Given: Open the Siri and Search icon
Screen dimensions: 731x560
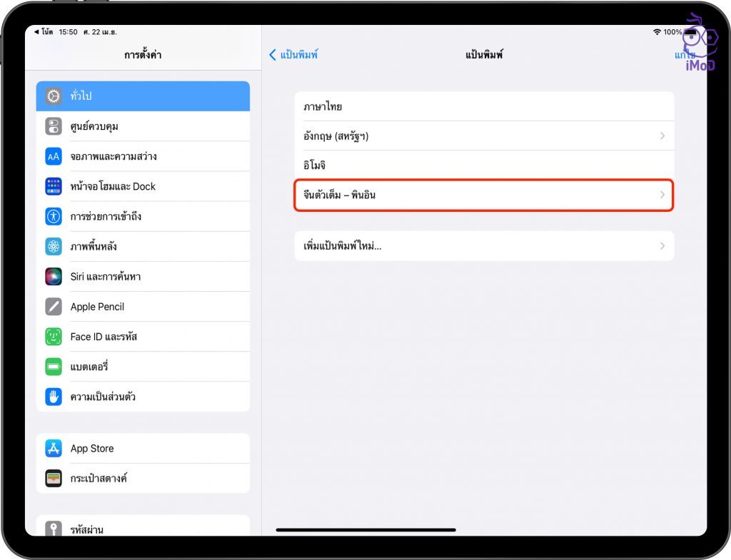Looking at the screenshot, I should 53,276.
